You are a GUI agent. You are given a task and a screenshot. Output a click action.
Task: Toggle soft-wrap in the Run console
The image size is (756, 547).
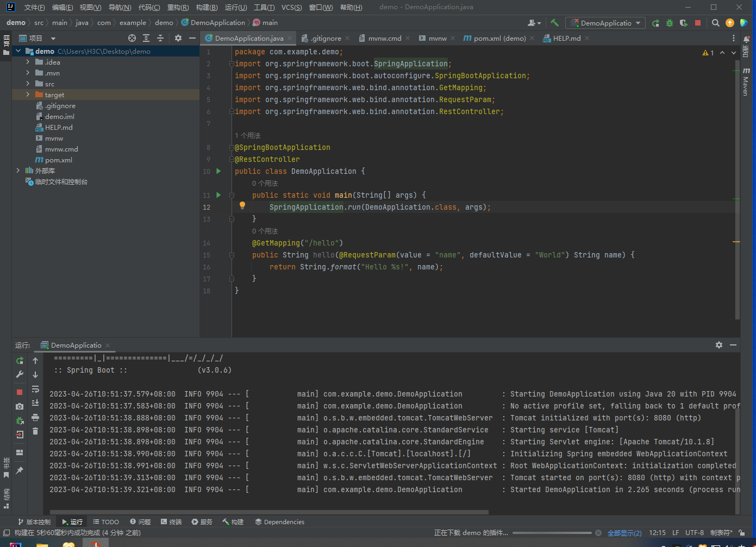coord(35,389)
